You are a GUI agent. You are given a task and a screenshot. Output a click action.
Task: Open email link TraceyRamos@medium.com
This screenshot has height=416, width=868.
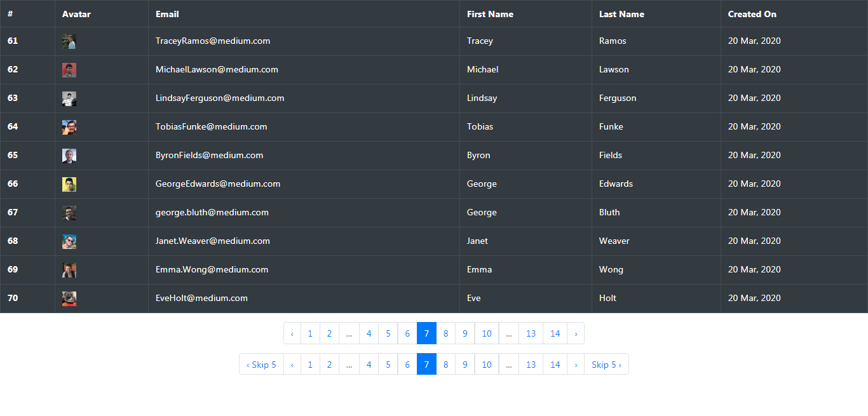click(212, 41)
